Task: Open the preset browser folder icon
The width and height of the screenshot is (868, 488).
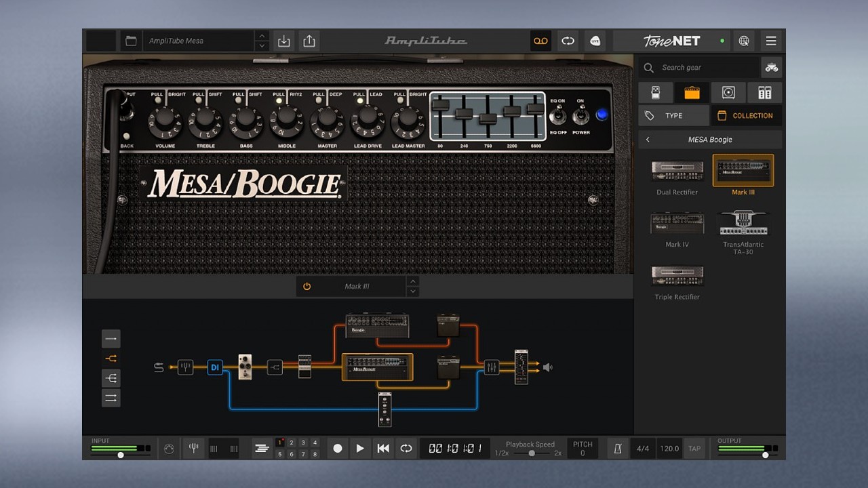Action: 131,41
